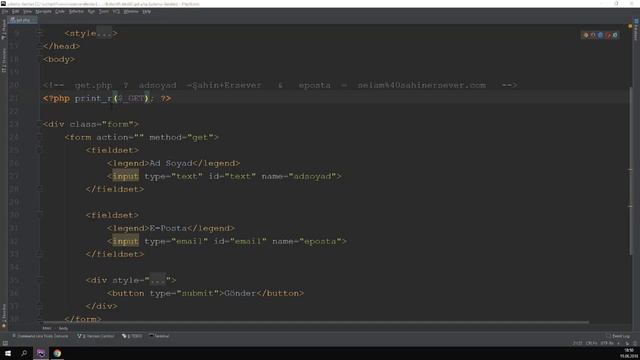Click the E-Posta legend text
Image resolution: width=640 pixels, height=360 pixels.
[x=168, y=228]
